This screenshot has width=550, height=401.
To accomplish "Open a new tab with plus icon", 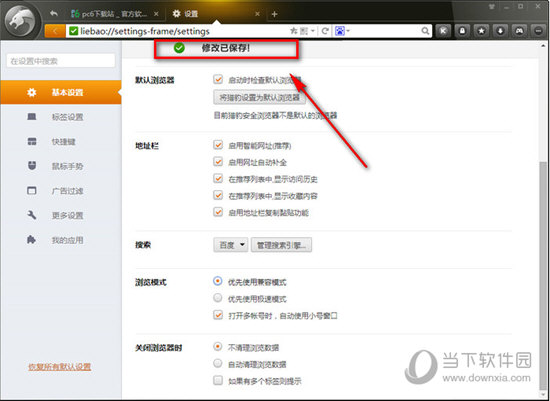I will click(274, 14).
